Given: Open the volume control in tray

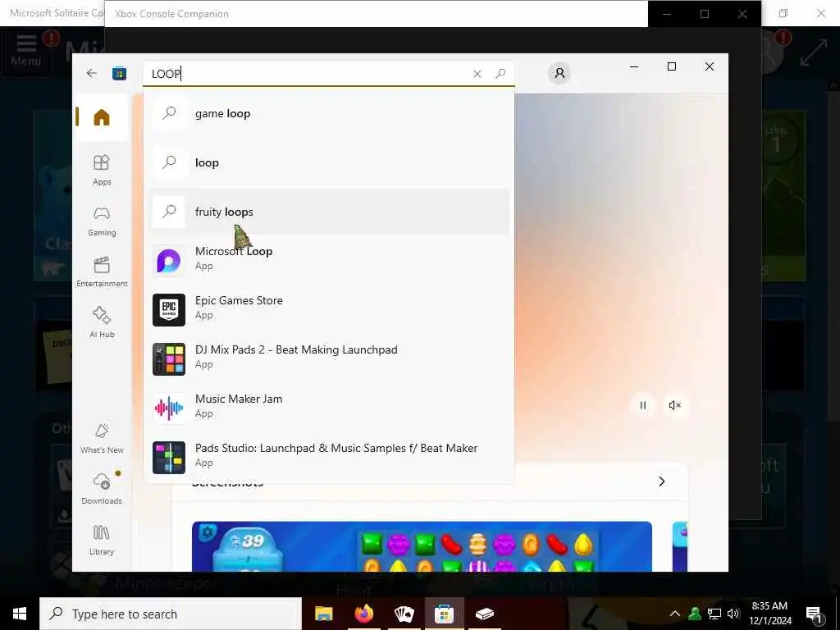Looking at the screenshot, I should 733,614.
